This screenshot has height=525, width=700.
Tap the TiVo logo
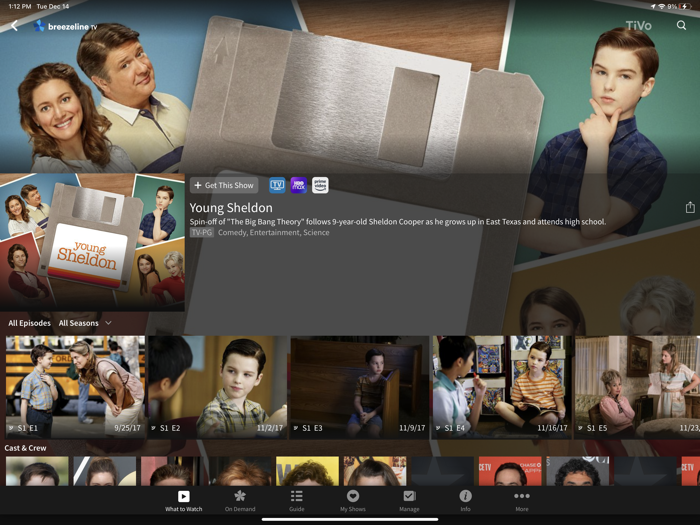pyautogui.click(x=638, y=25)
